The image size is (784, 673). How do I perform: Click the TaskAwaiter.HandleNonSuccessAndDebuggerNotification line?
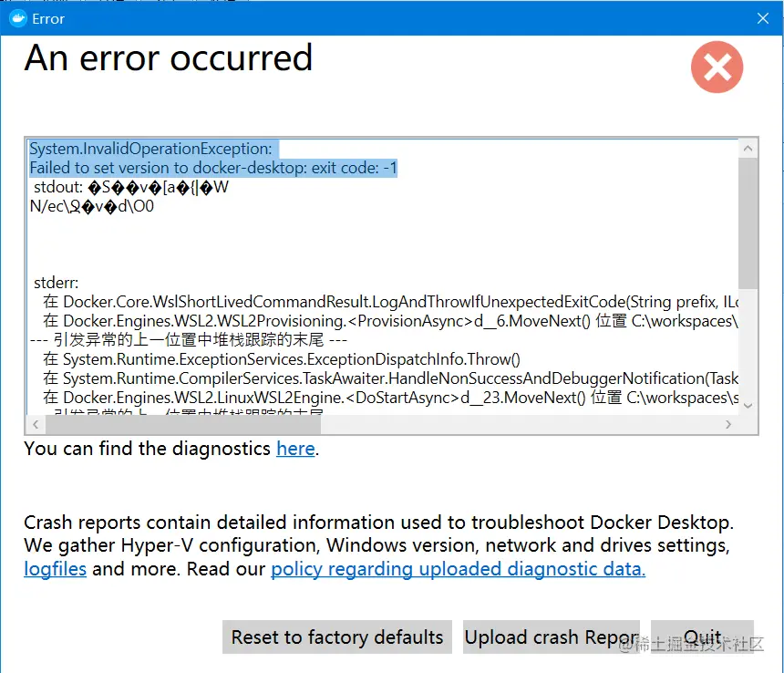(x=390, y=378)
